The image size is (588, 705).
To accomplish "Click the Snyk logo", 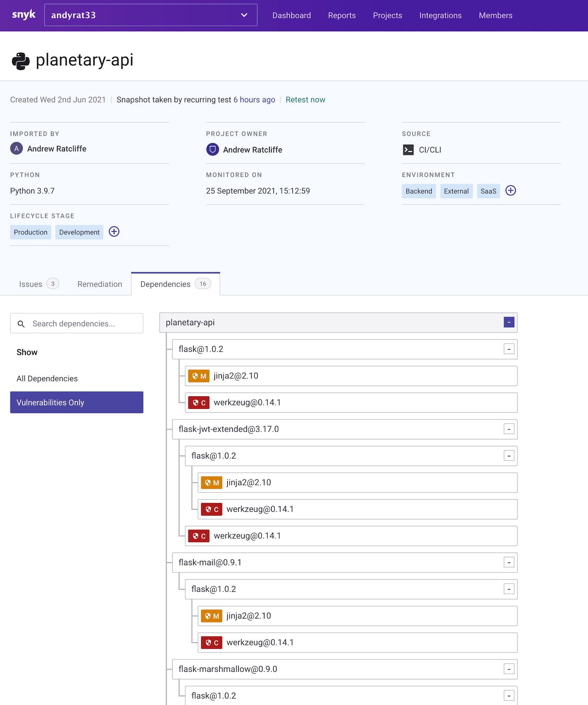I will 23,15.
